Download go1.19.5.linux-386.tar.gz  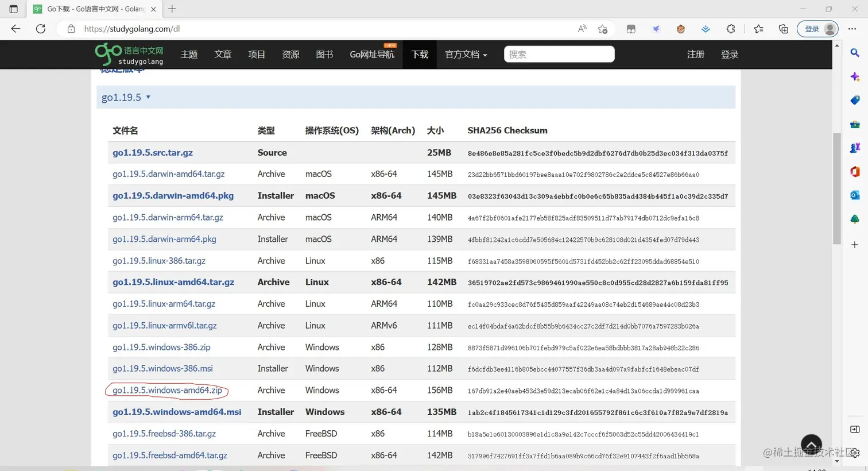pos(159,261)
